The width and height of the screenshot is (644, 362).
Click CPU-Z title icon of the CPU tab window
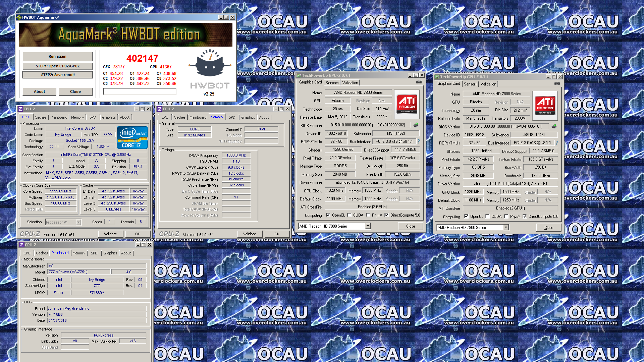point(20,109)
